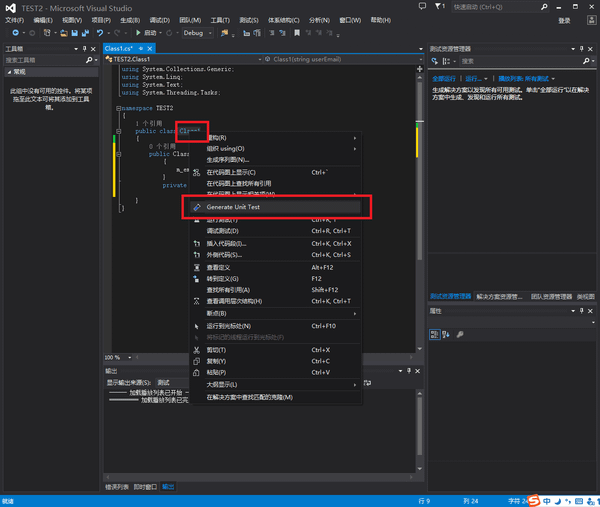Screen dimensions: 600x507
Task: Click the Quick Launch magnifier icon
Action: (x=544, y=7)
